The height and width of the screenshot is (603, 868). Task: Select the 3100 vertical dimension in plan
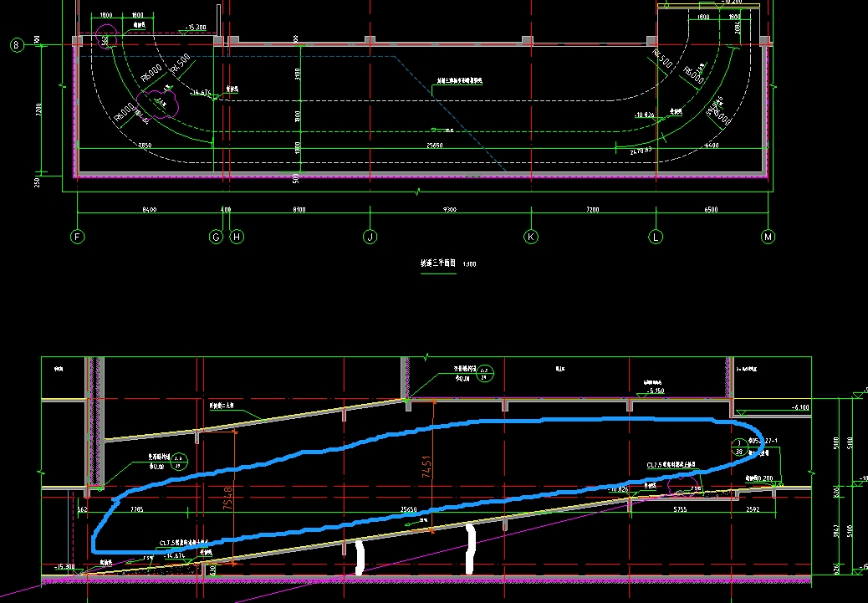pos(297,74)
